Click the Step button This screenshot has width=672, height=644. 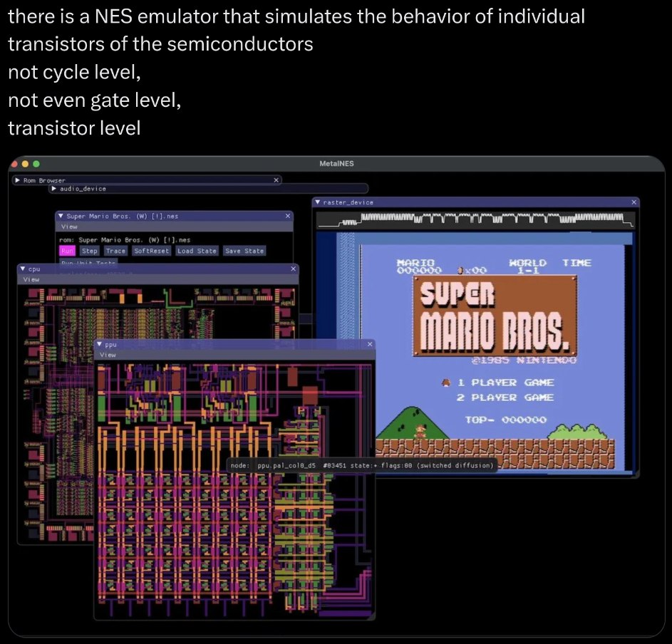(89, 251)
